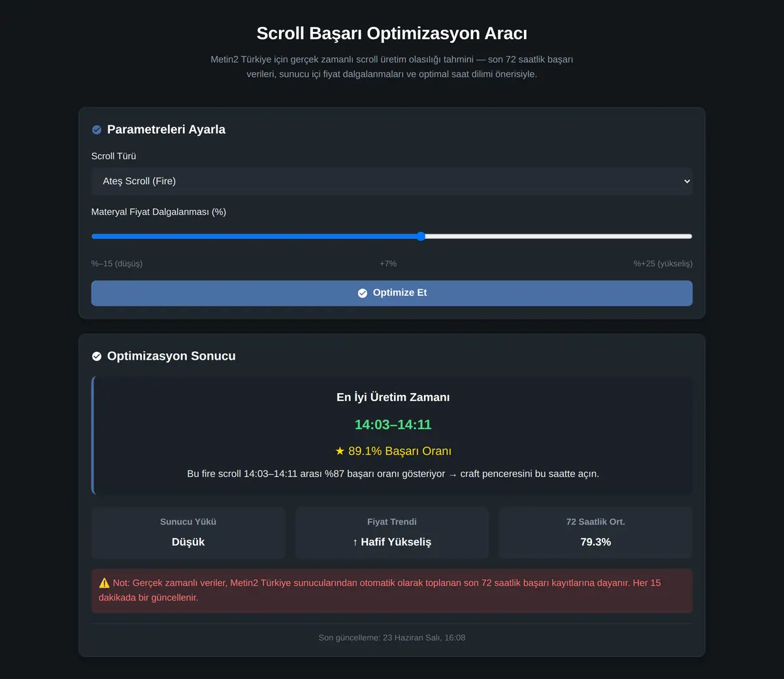The image size is (784, 679).
Task: Click the Sunucu Yükü card
Action: [188, 532]
